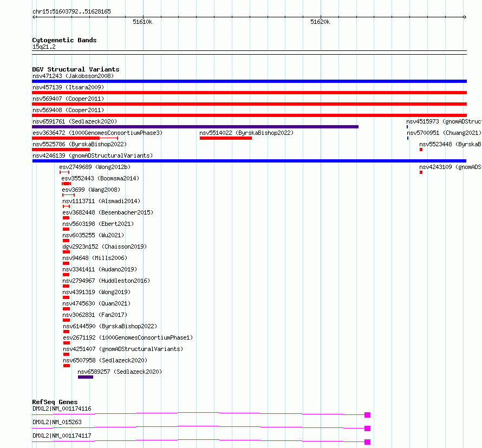Open nsv6507958 (Sedlazeck2020) label
This screenshot has width=482, height=448.
tap(105, 360)
